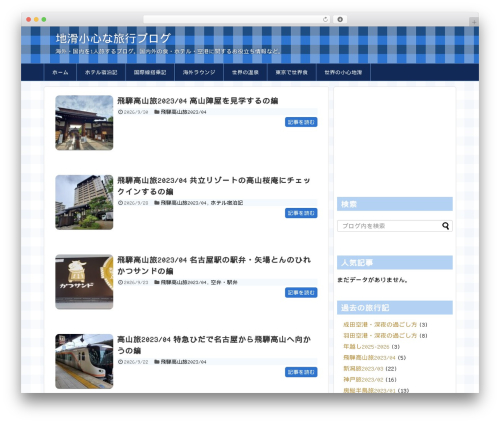Open the 世界の小心地滑 menu item

point(343,72)
